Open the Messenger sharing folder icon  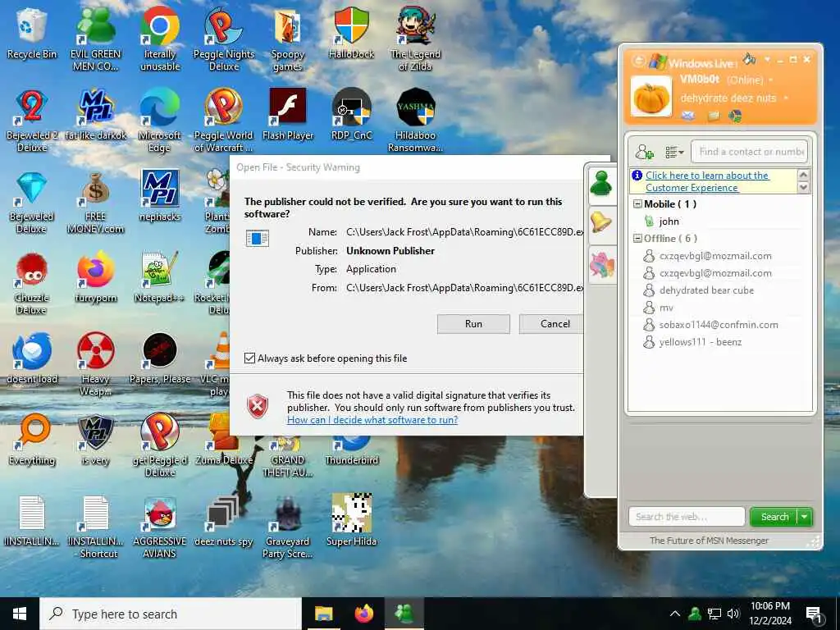coord(714,116)
